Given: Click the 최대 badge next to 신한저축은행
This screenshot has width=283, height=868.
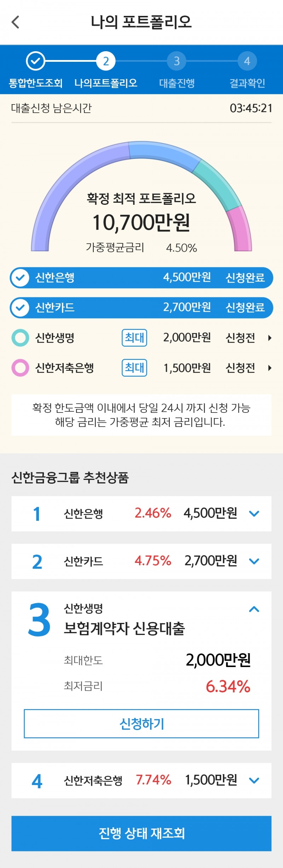Looking at the screenshot, I should pos(134,368).
